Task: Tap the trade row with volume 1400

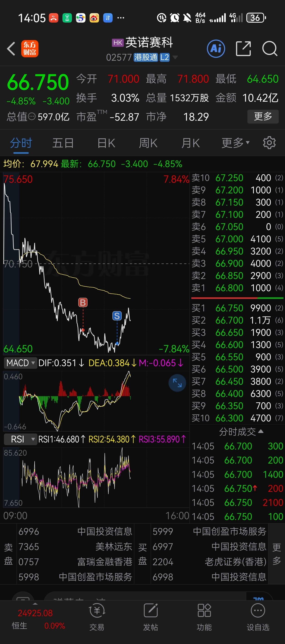Action: 237,474
